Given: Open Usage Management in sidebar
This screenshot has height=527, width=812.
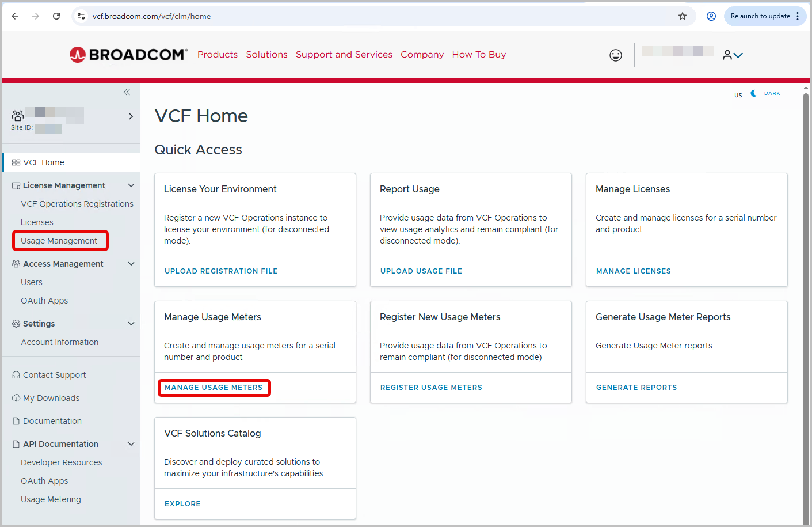Looking at the screenshot, I should (59, 241).
